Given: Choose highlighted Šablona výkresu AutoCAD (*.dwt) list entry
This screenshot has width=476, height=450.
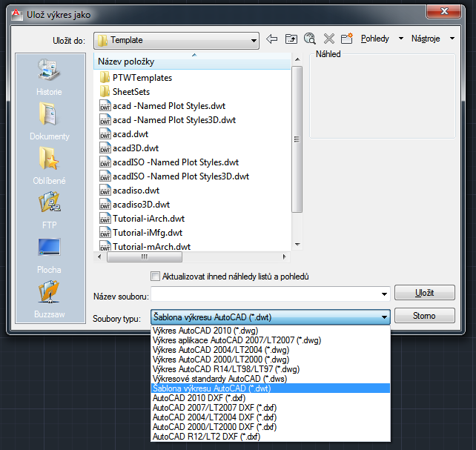Looking at the screenshot, I should pyautogui.click(x=270, y=388).
